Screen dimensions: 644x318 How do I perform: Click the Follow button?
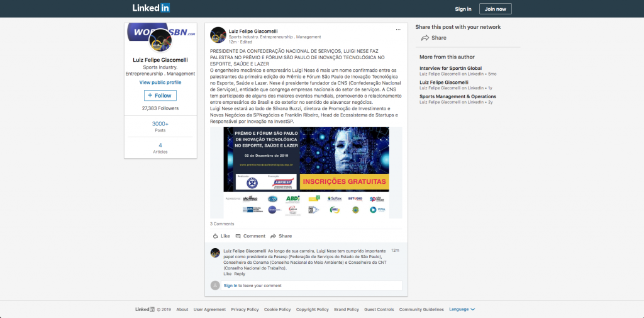(x=160, y=96)
